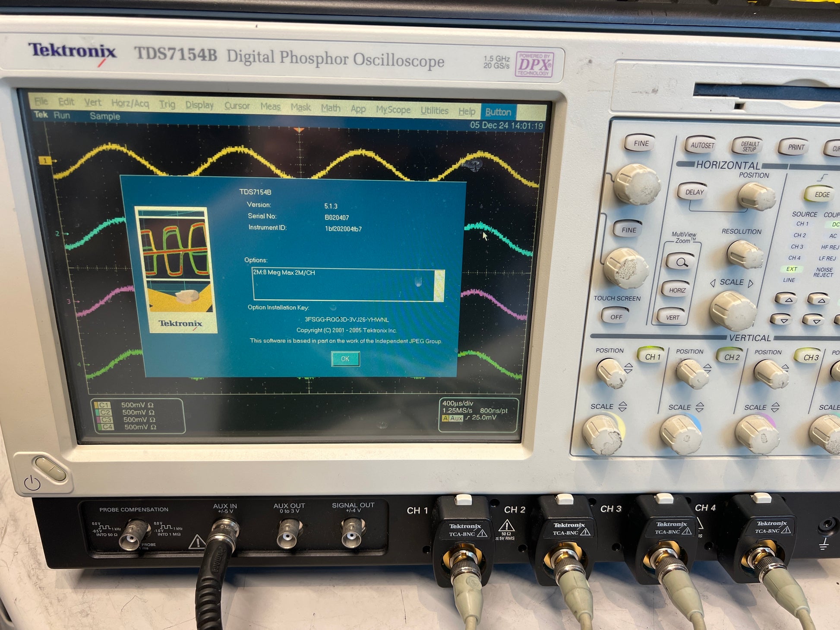Push the trigger source up arrow button
This screenshot has width=840, height=630.
click(786, 299)
